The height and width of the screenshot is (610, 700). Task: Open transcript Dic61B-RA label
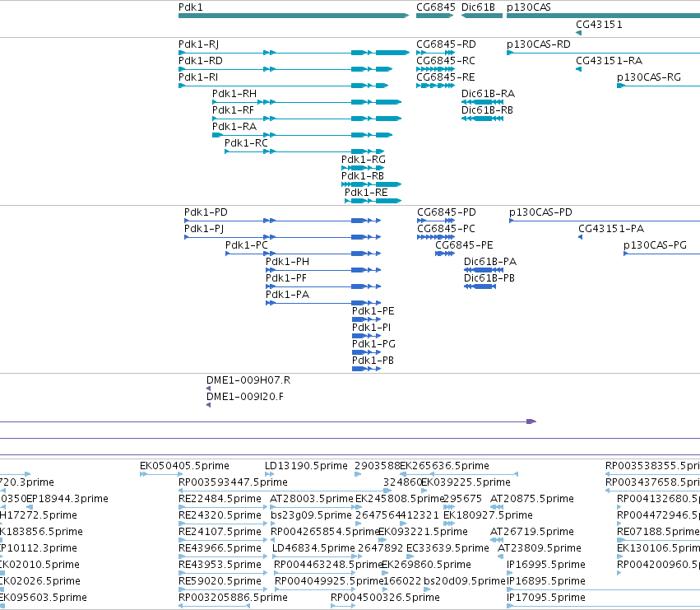point(488,94)
